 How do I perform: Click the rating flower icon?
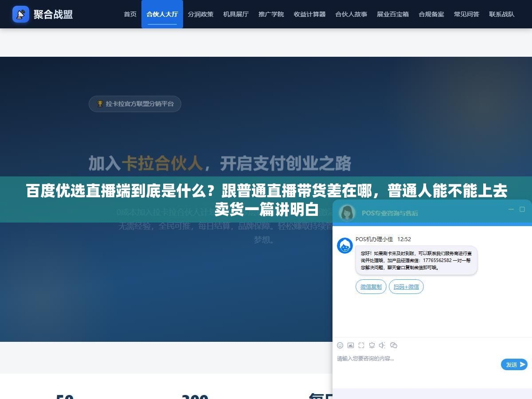372,345
